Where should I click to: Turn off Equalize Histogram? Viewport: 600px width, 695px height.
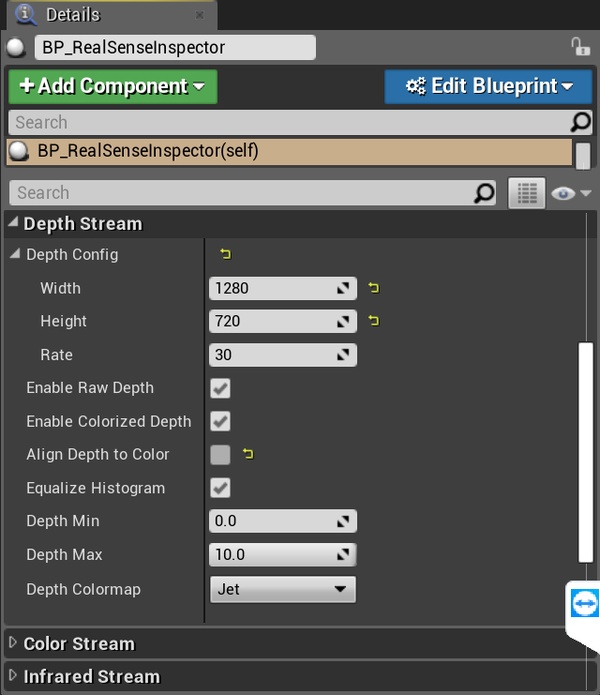click(x=220, y=488)
